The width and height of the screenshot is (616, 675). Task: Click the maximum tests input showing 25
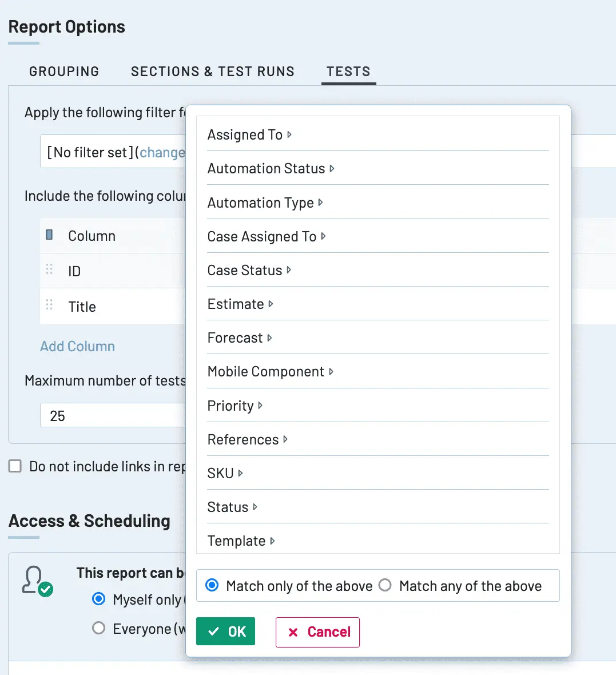113,415
